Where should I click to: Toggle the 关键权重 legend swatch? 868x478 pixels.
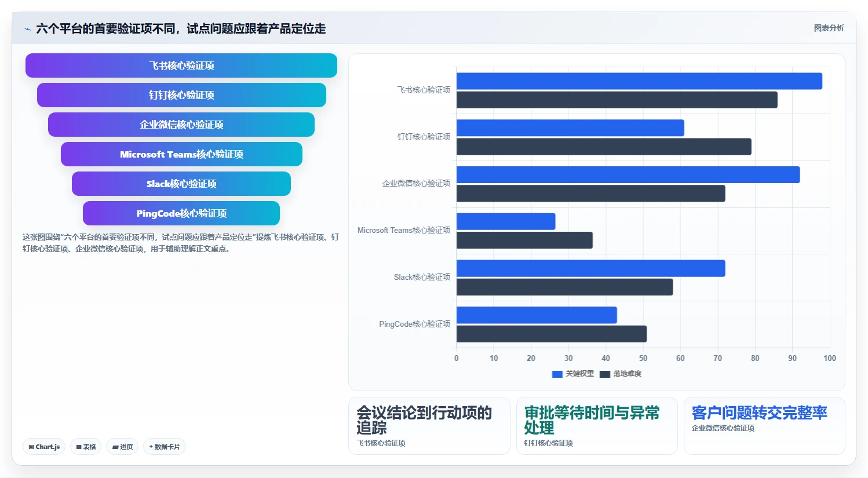click(x=557, y=374)
